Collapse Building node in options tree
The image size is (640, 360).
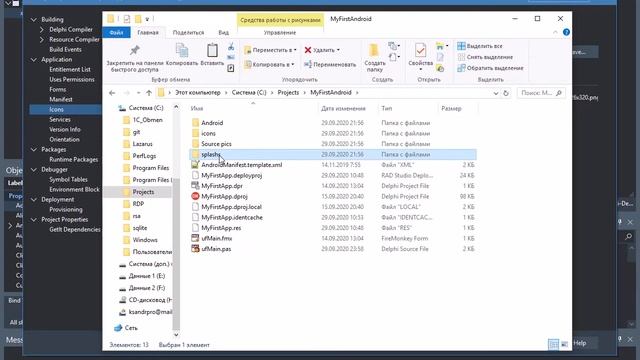34,19
